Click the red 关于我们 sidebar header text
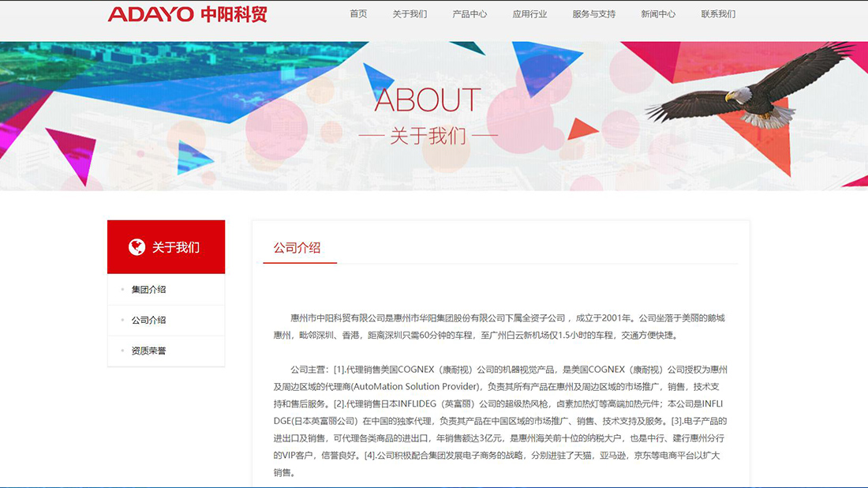The width and height of the screenshot is (868, 488). coord(176,247)
